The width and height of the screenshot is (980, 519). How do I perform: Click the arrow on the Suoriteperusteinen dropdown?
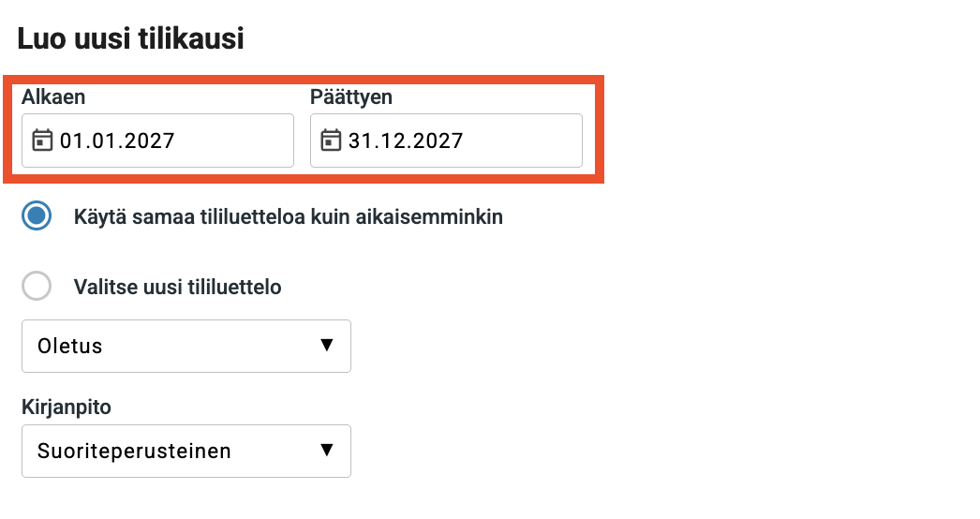pyautogui.click(x=326, y=451)
